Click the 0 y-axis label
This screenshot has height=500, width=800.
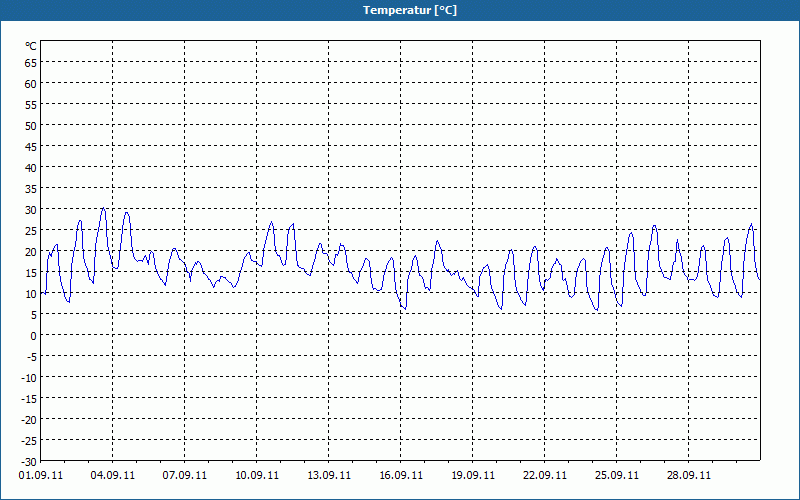pos(34,336)
